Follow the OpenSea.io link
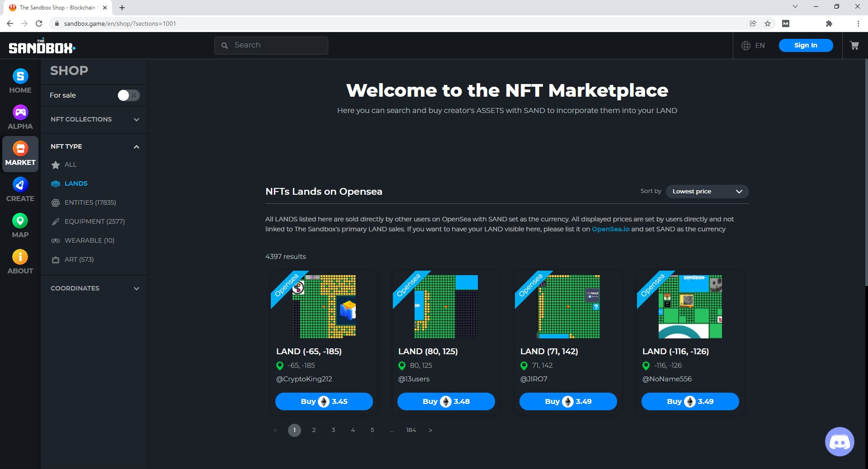 coord(610,229)
